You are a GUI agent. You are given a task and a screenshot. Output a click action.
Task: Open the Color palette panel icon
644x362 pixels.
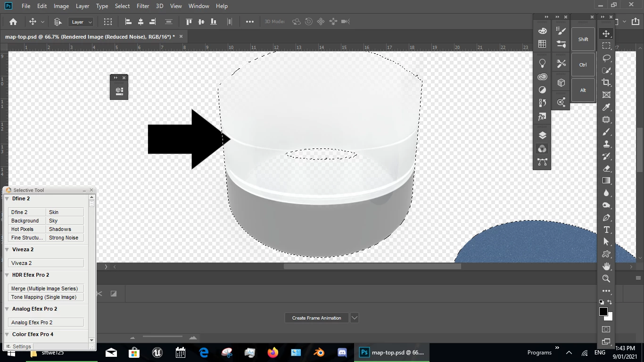(x=542, y=31)
